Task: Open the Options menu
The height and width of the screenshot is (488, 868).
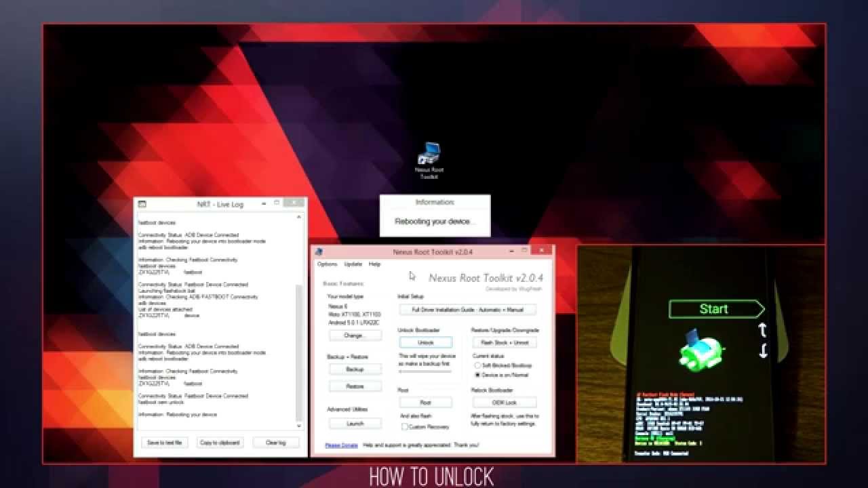Action: point(327,264)
